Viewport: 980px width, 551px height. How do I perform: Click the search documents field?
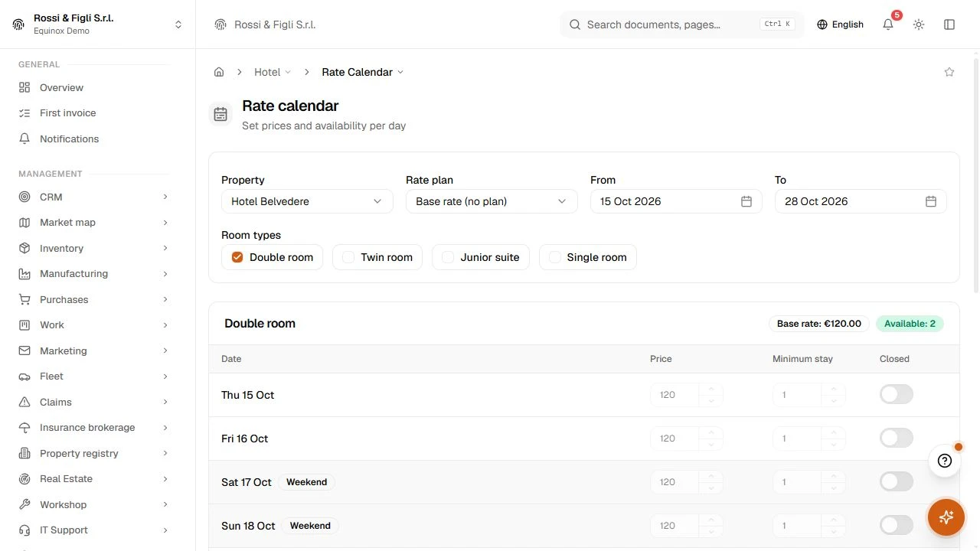pyautogui.click(x=681, y=24)
